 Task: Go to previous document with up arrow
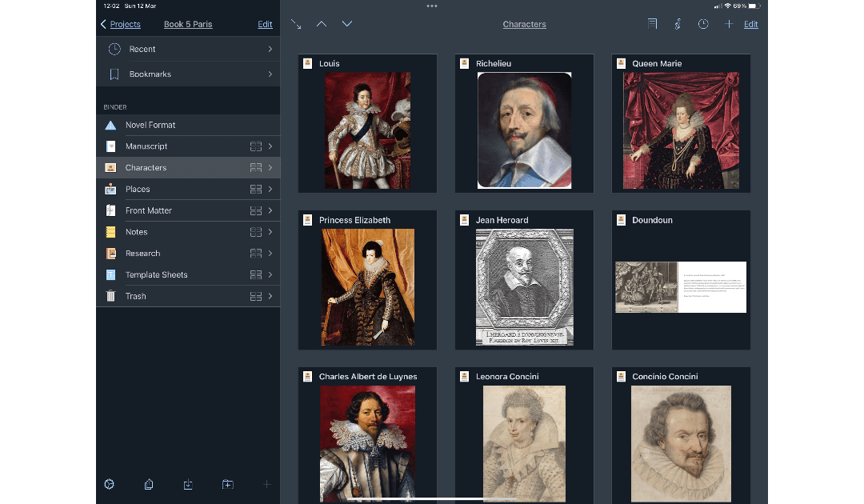[322, 24]
